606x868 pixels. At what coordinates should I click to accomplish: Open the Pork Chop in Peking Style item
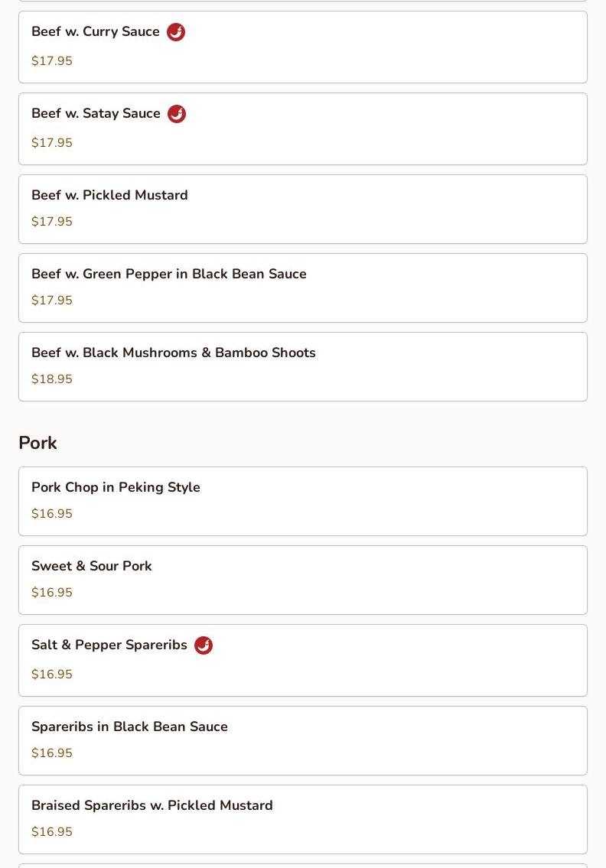point(116,488)
